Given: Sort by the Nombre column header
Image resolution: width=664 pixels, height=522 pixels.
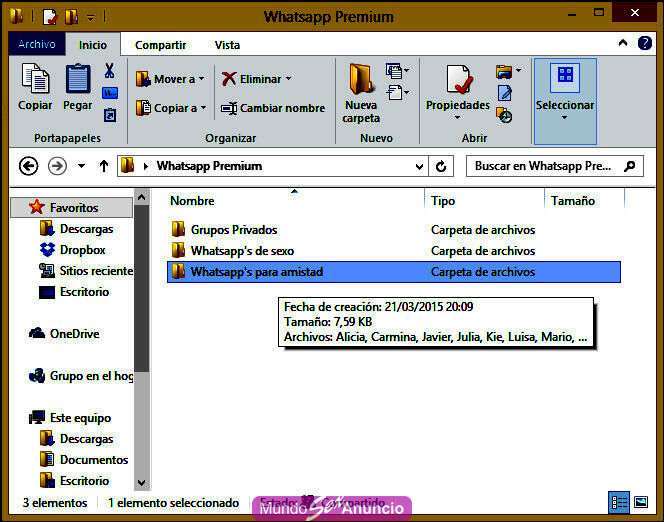Looking at the screenshot, I should 192,201.
